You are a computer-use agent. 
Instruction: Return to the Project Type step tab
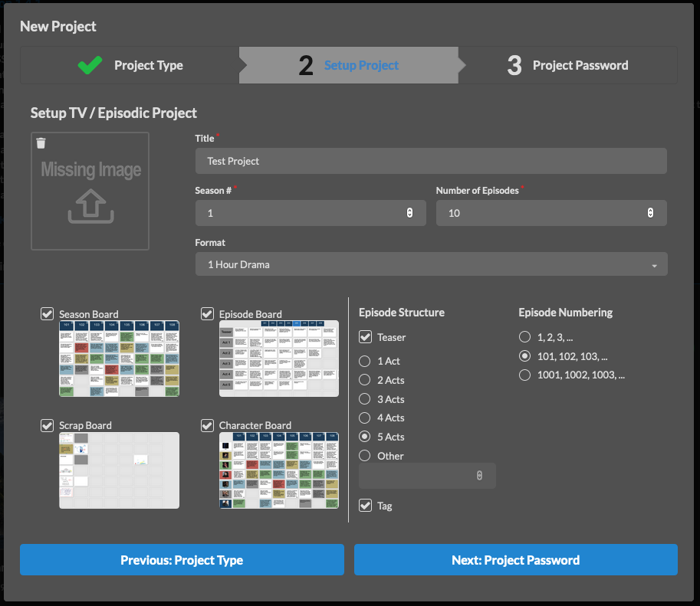click(x=130, y=66)
